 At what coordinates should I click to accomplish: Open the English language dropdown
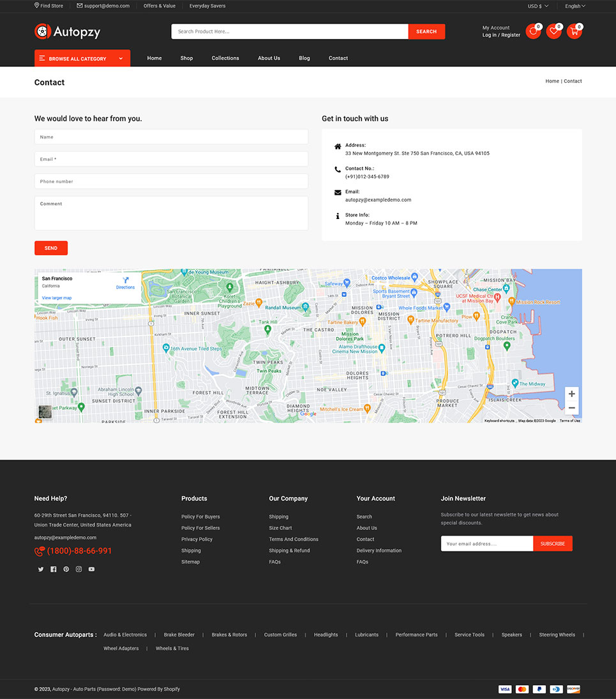pos(575,6)
